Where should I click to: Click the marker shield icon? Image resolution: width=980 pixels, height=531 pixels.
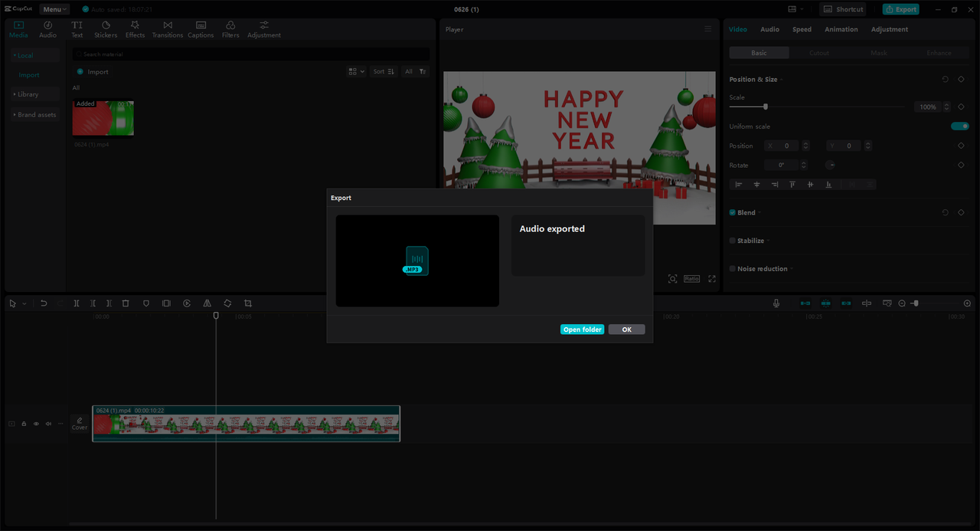pos(146,303)
